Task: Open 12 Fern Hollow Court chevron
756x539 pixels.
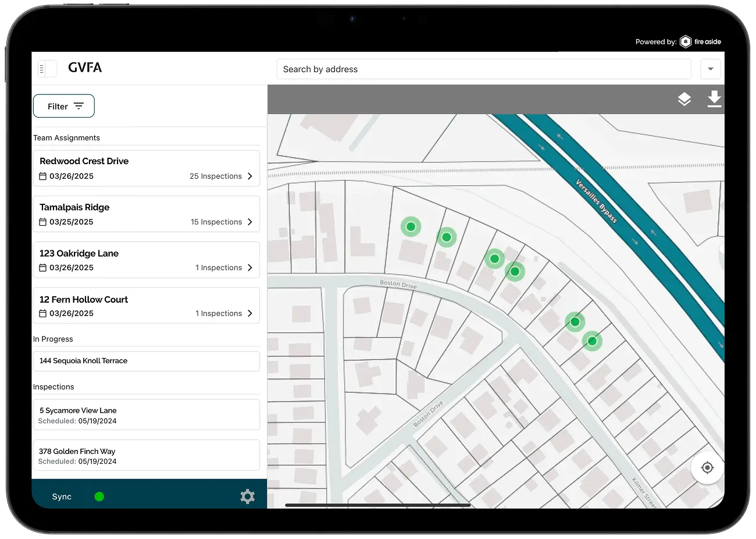Action: (250, 313)
